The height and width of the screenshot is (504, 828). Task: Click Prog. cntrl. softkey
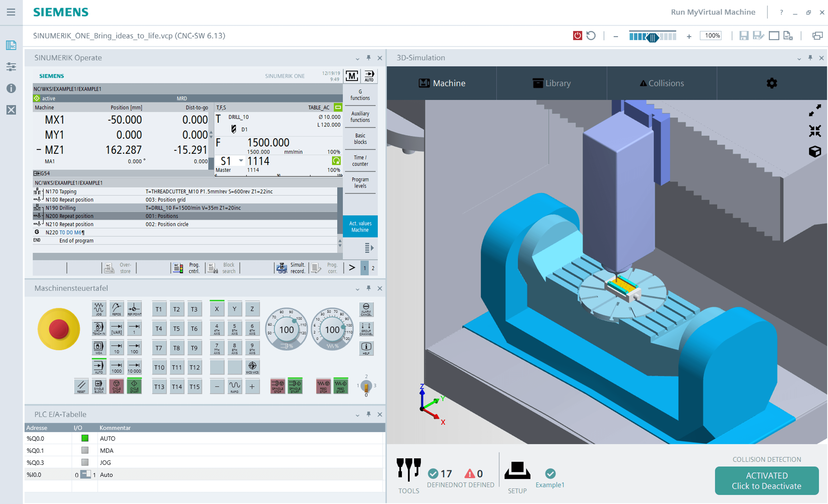pos(187,268)
